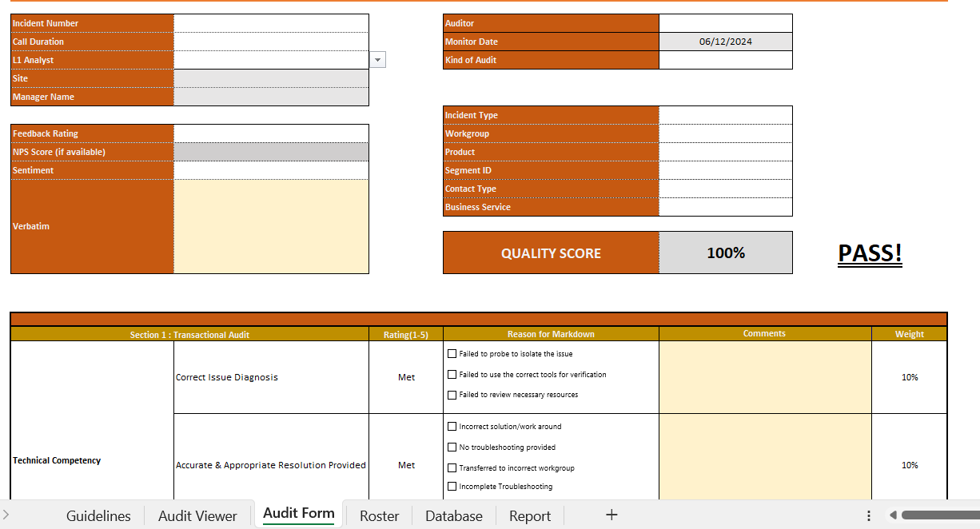Image resolution: width=980 pixels, height=529 pixels.
Task: Click Comments cell for Accurate & Appropriate Resolution
Action: tap(765, 457)
